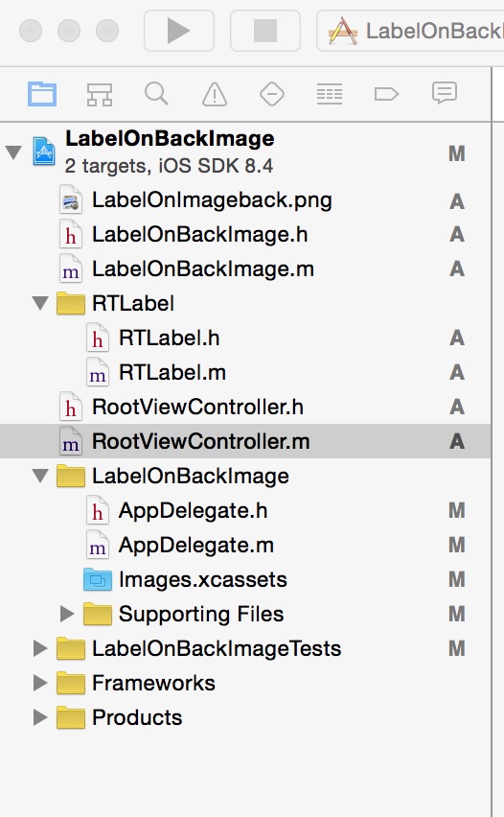Open the Test navigator diamond icon
The width and height of the screenshot is (504, 817).
(x=272, y=95)
